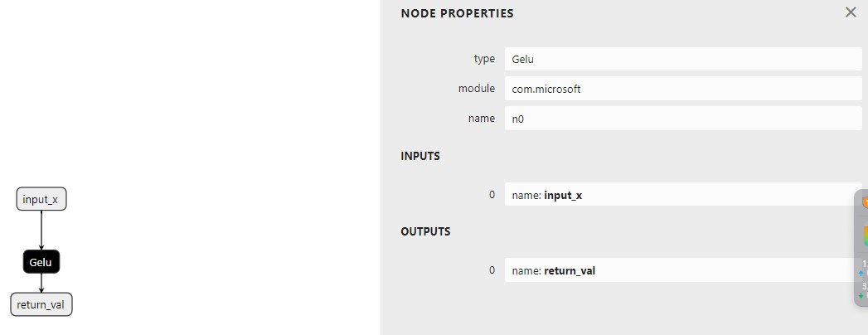Click the edge from Gelu to return_val
Viewport: 868px width, 335px height.
41,283
